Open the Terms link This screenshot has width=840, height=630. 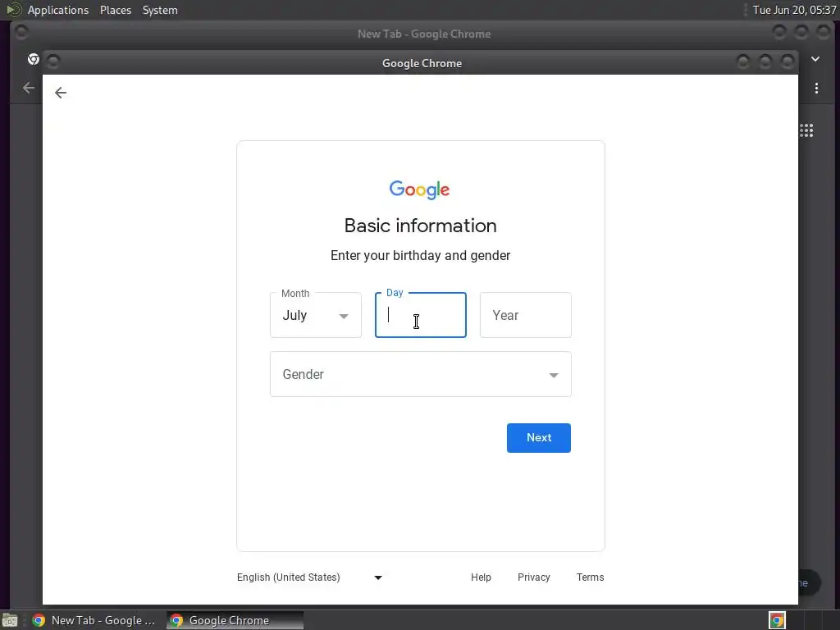coord(590,577)
